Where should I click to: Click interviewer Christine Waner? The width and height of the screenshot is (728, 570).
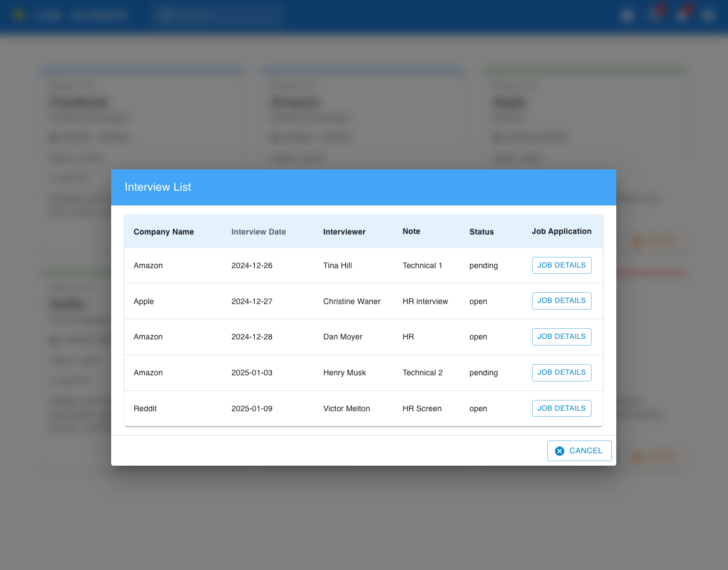coord(352,301)
